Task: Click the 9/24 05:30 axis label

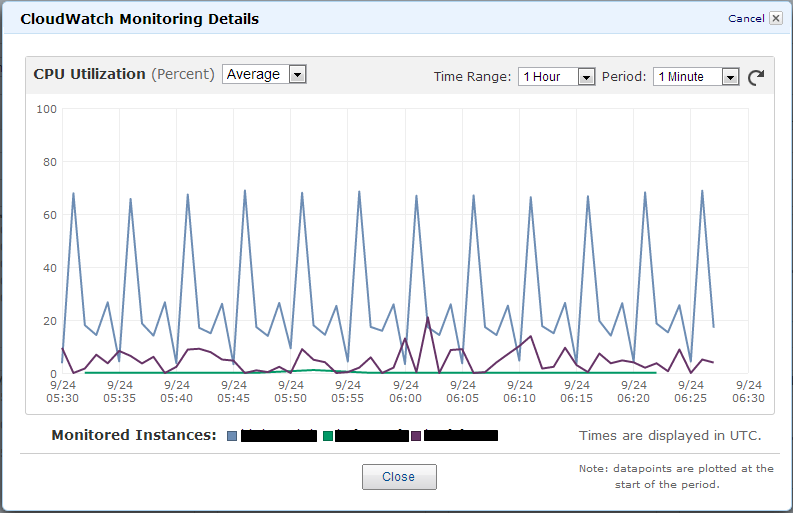Action: [x=63, y=392]
